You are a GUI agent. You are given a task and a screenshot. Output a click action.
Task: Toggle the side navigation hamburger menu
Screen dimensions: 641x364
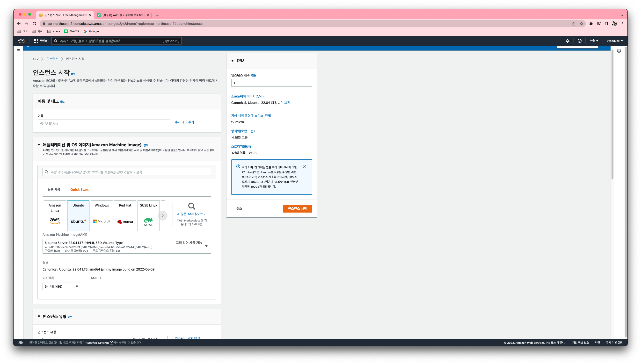coord(18,51)
